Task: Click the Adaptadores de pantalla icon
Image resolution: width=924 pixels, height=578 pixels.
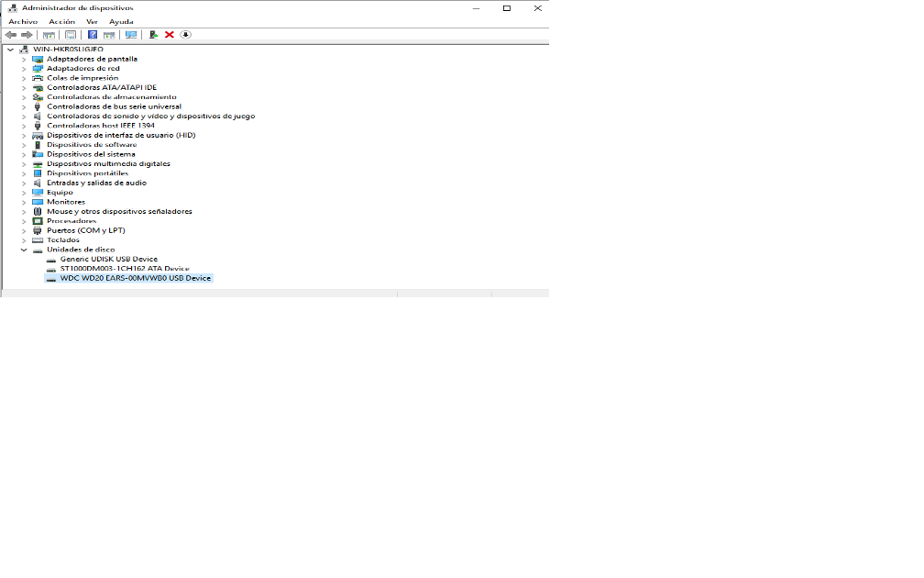Action: coord(38,59)
